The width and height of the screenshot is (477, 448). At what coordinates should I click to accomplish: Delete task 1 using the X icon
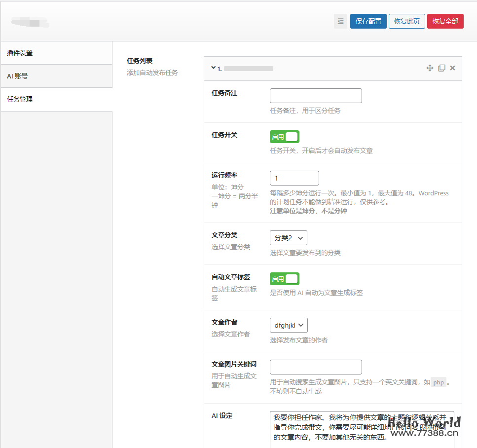pos(452,68)
